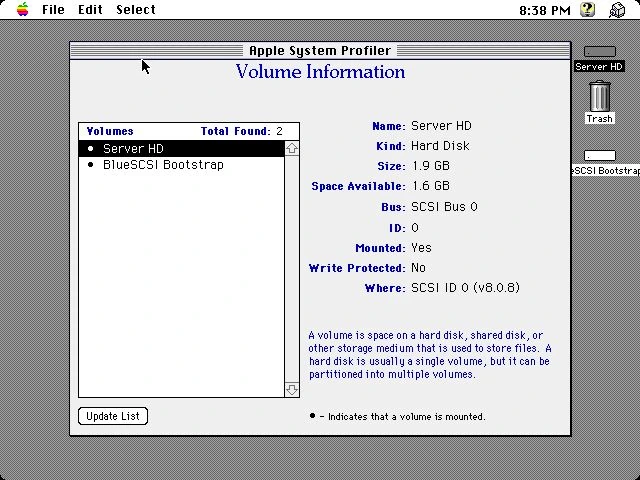Click the Volume Information heading
Image resolution: width=640 pixels, height=480 pixels.
[x=320, y=72]
